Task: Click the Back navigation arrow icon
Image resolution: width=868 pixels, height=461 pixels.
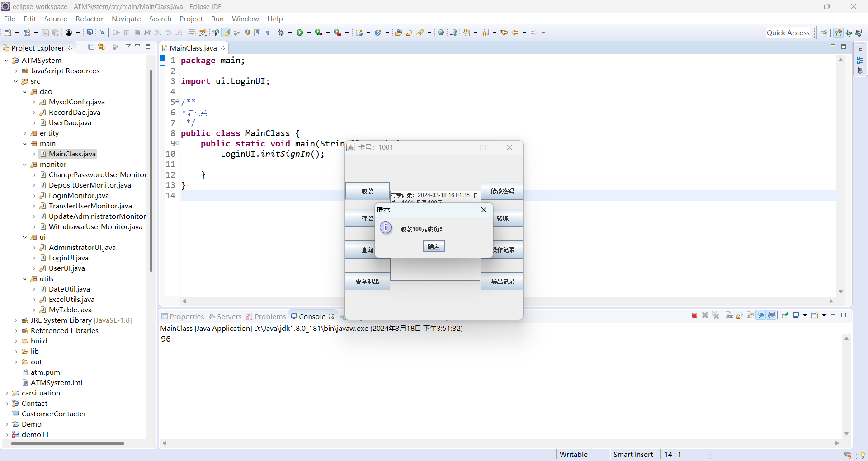Action: (514, 33)
